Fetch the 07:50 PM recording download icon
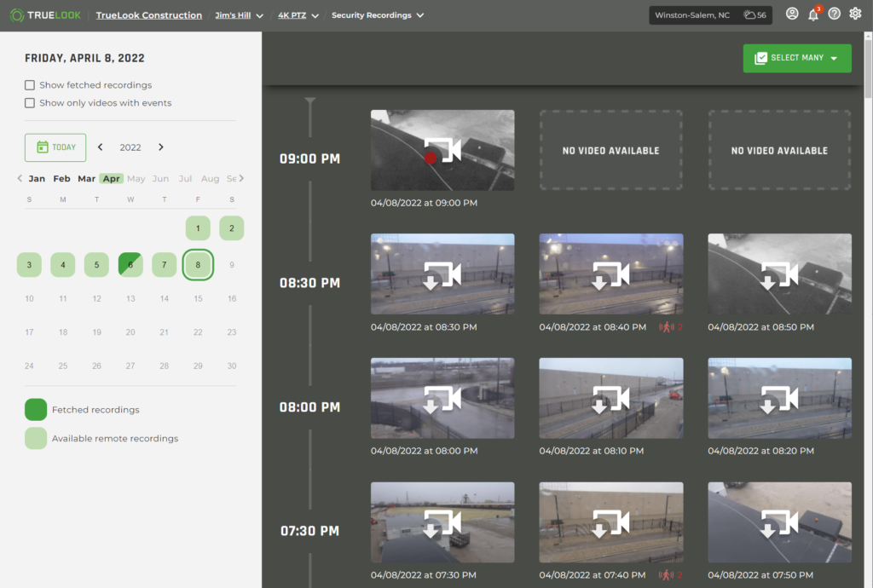The width and height of the screenshot is (873, 588). click(779, 523)
